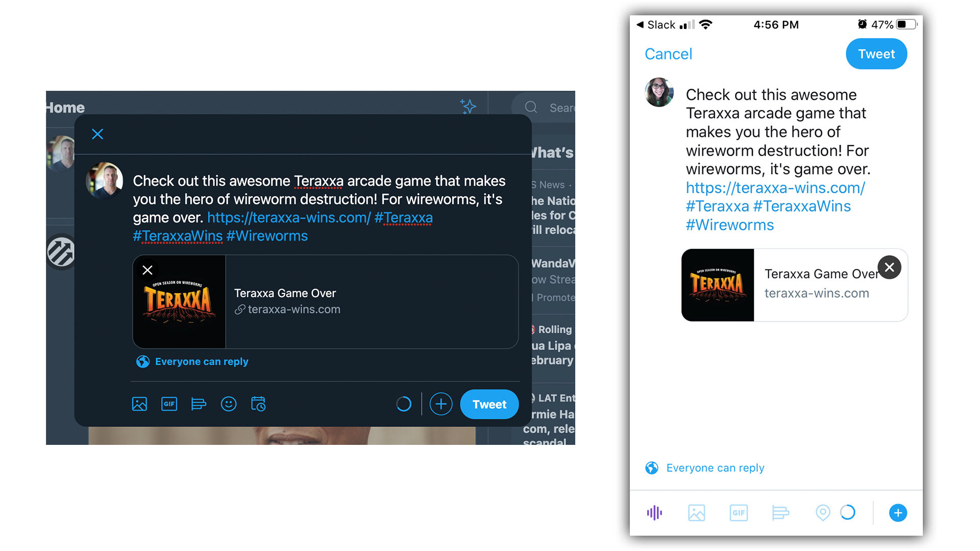Screen dimensions: 980x551
Task: Tap the mobile character count ring
Action: click(847, 512)
